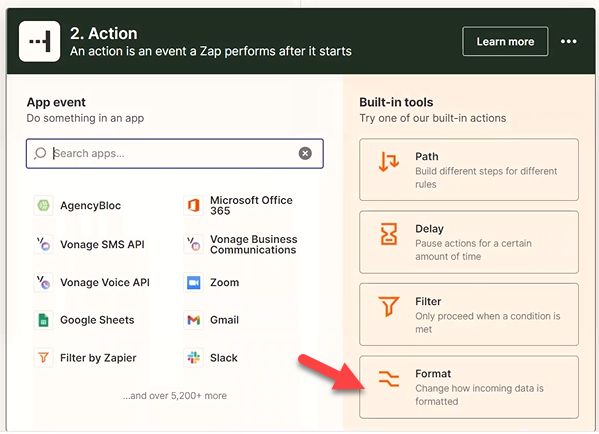The image size is (599, 434).
Task: Choose Vonage SMS API label
Action: tap(102, 244)
